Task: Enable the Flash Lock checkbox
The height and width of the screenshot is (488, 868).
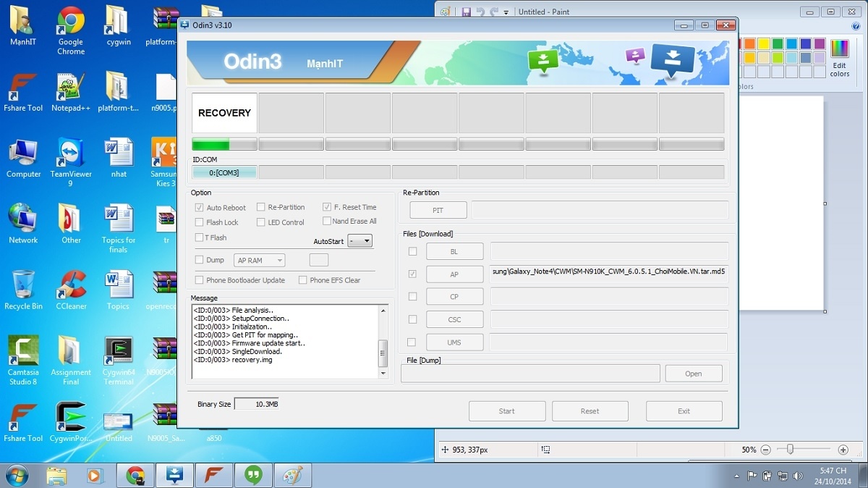Action: (199, 222)
